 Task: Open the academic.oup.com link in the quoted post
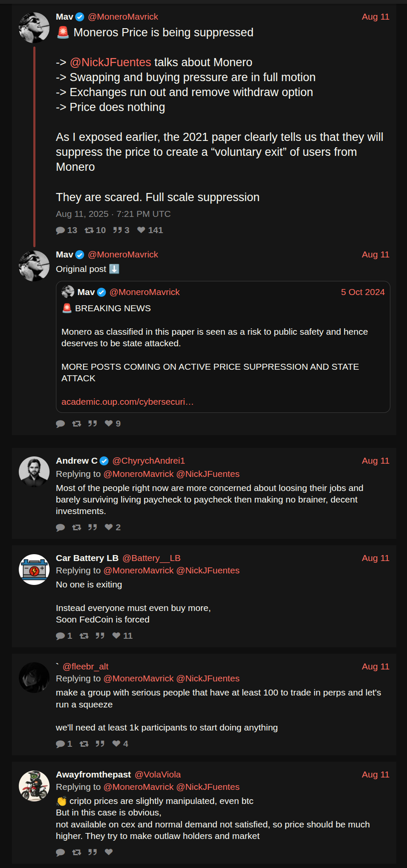click(127, 402)
